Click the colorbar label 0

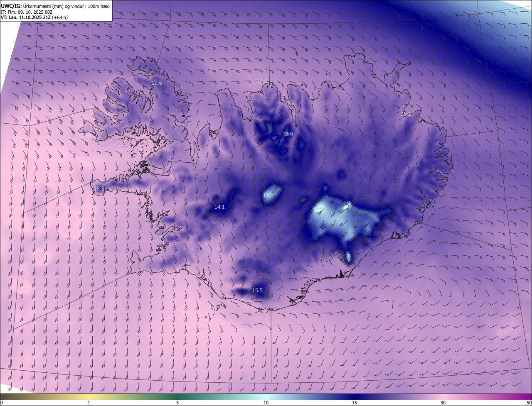[2, 403]
